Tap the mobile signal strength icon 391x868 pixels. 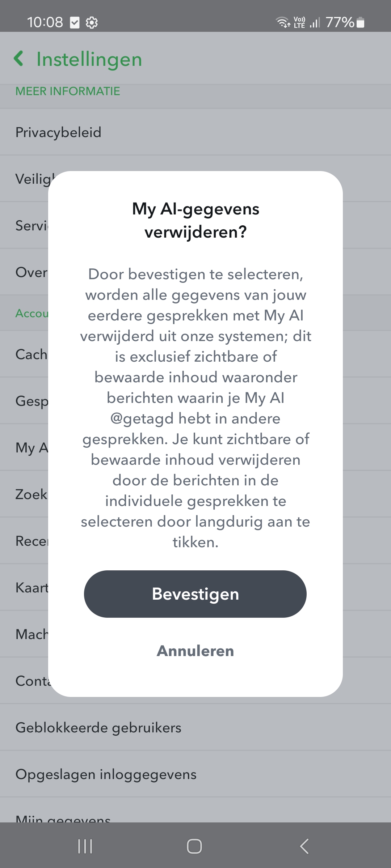(315, 23)
